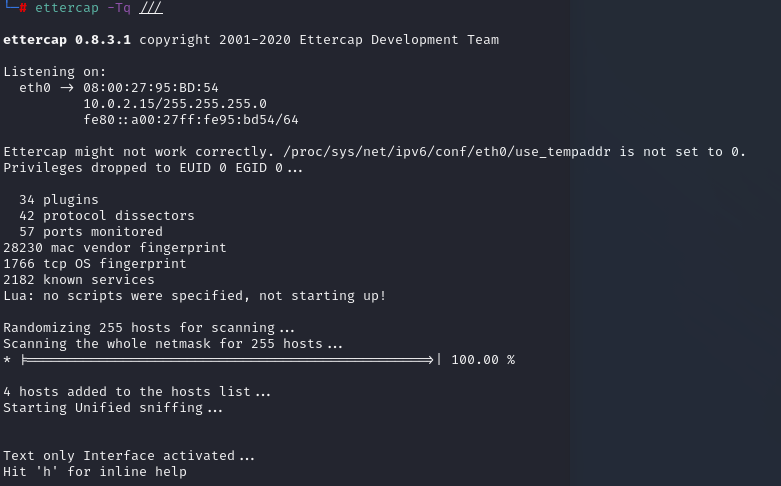781x486 pixels.
Task: Click the IP address 10.0.2.15/255.255.255.0
Action: [175, 104]
